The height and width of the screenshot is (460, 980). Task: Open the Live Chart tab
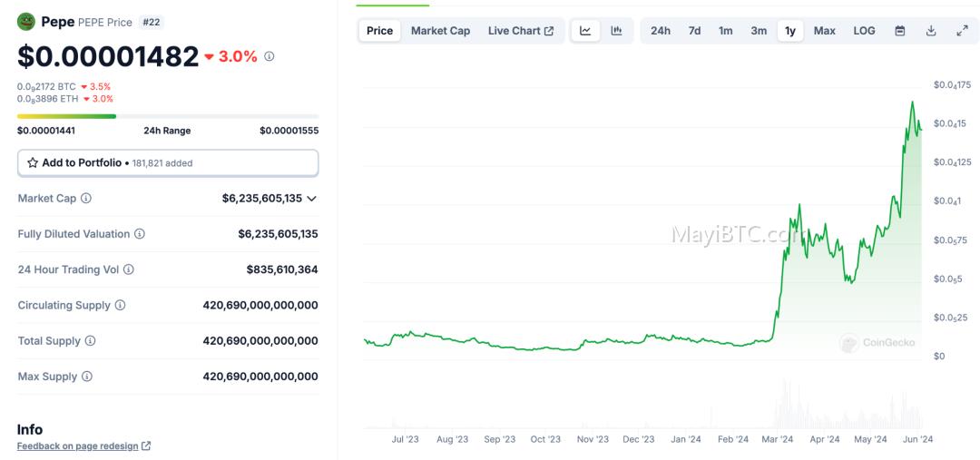521,31
